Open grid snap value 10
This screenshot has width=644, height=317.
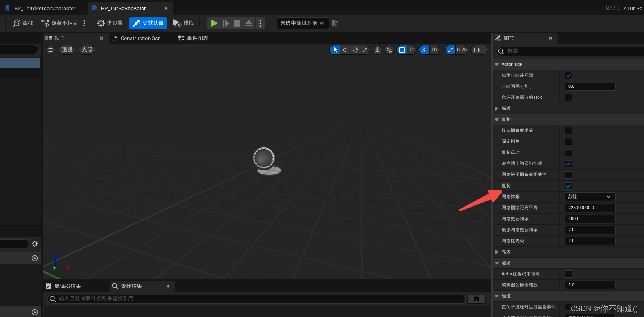pyautogui.click(x=412, y=50)
